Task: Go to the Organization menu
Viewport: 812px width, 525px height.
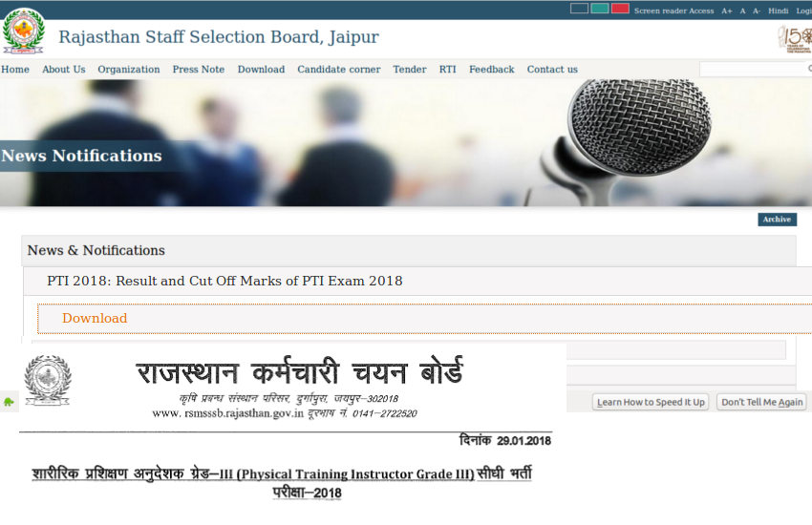Action: coord(129,70)
